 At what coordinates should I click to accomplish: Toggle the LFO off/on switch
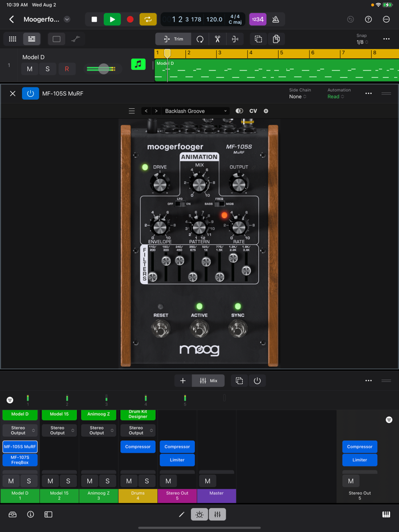click(x=181, y=204)
